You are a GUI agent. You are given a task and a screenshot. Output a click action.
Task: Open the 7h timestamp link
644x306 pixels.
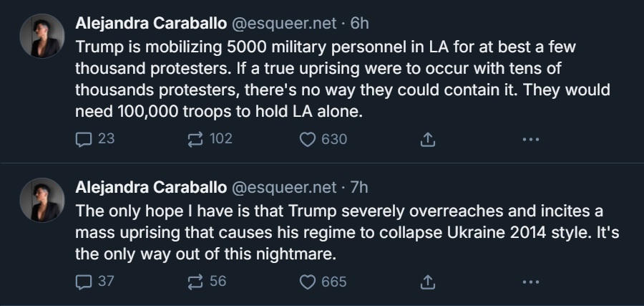pos(360,188)
